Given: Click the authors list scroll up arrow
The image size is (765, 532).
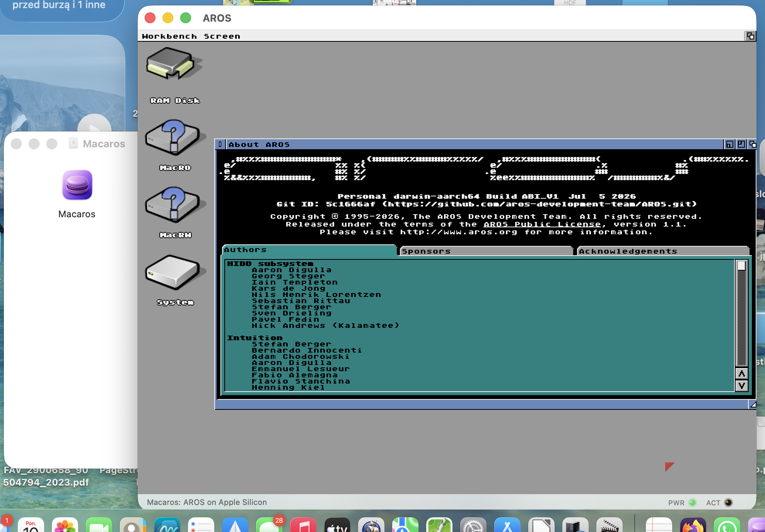Looking at the screenshot, I should click(741, 374).
